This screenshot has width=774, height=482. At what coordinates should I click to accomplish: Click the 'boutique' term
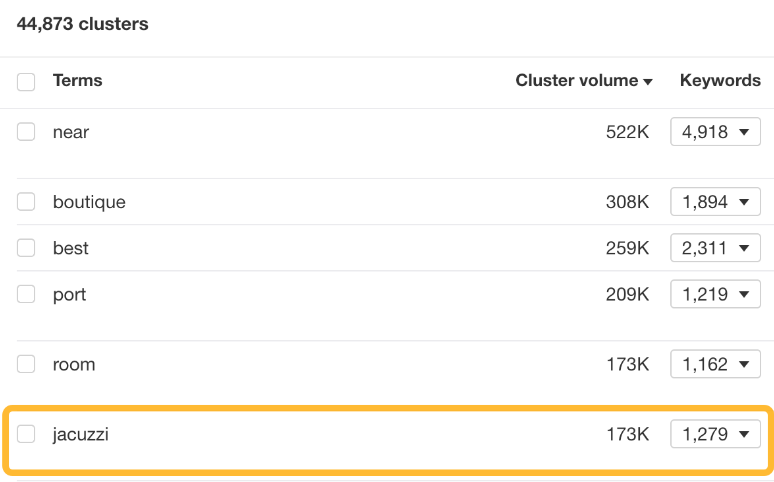pyautogui.click(x=89, y=202)
